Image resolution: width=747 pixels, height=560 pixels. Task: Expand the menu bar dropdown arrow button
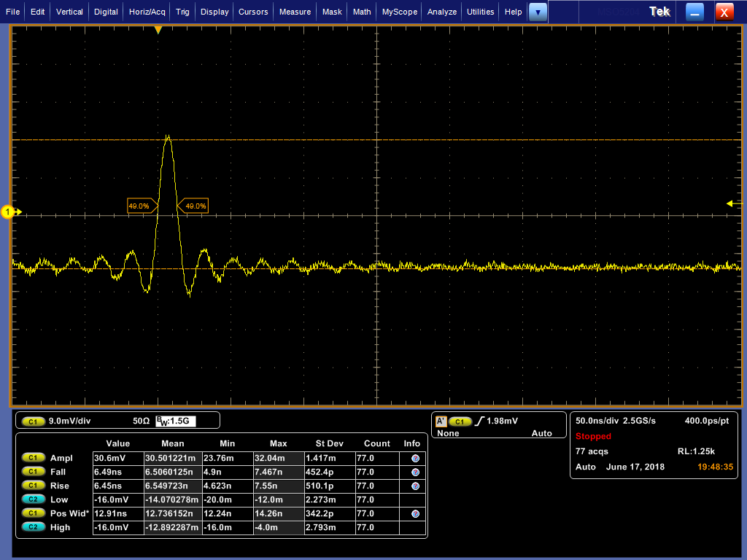538,12
